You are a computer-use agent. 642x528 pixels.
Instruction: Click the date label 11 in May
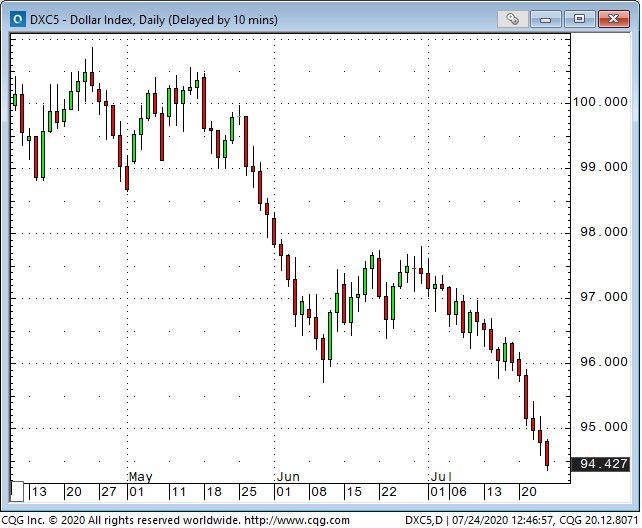[179, 492]
